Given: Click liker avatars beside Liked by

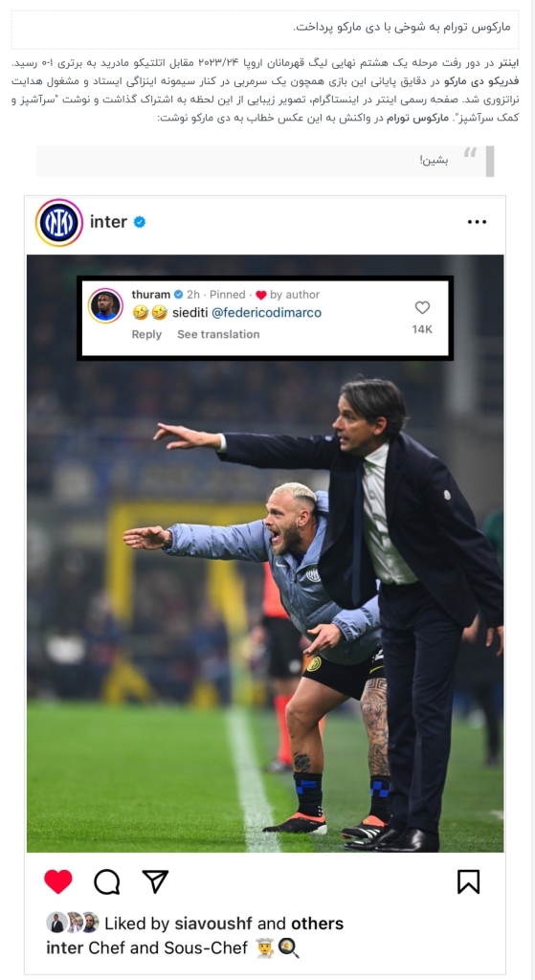Looking at the screenshot, I should pos(73,923).
